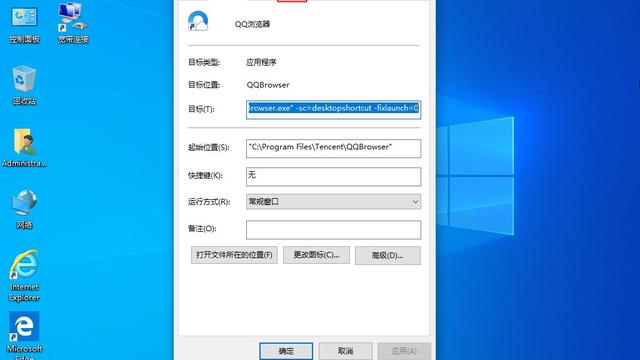Click the Cancel (取消) button

[x=345, y=351]
